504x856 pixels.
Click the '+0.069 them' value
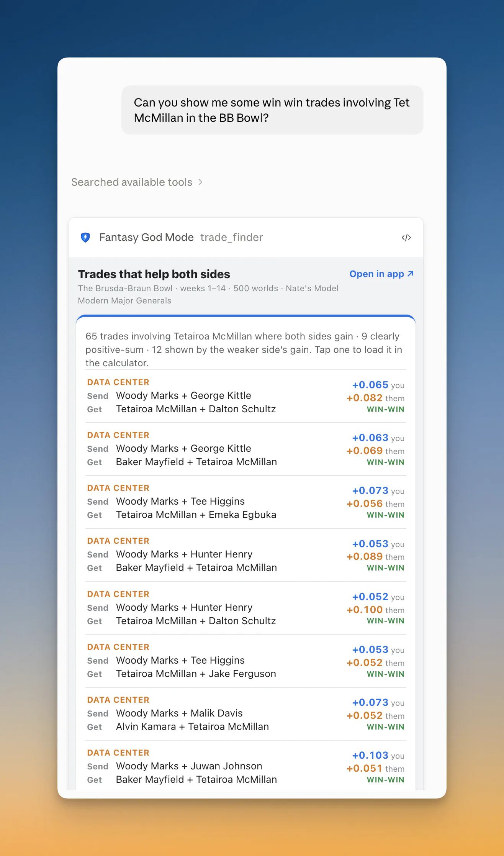point(375,451)
